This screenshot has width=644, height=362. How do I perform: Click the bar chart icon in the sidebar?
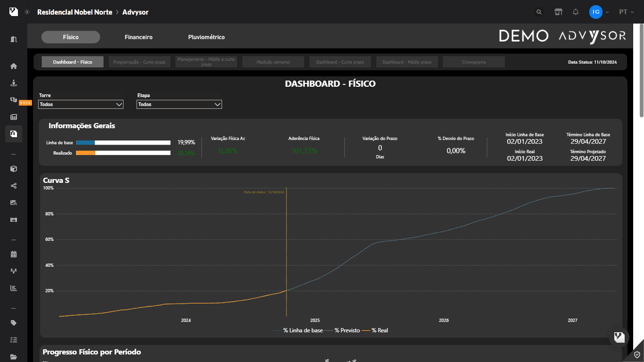[14, 288]
